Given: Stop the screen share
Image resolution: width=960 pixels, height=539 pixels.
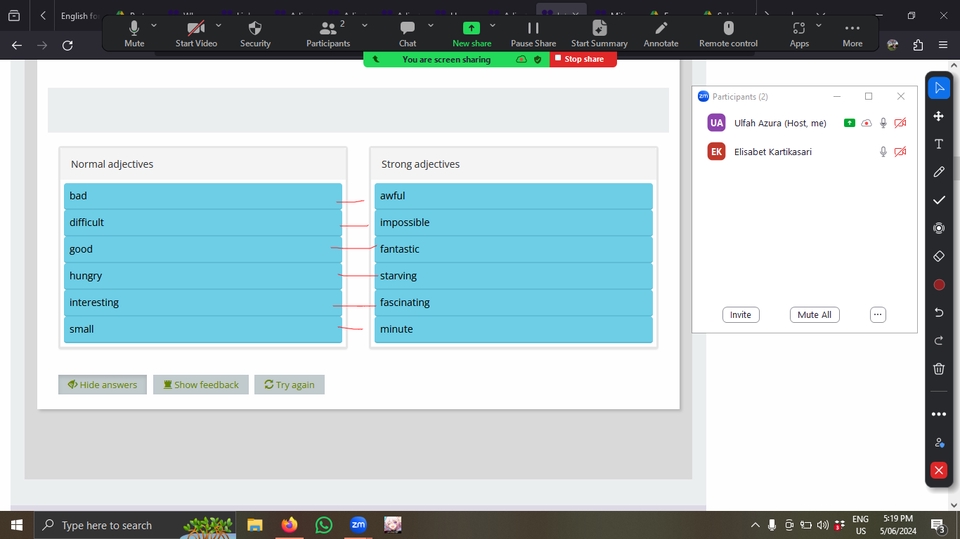Looking at the screenshot, I should coord(583,59).
